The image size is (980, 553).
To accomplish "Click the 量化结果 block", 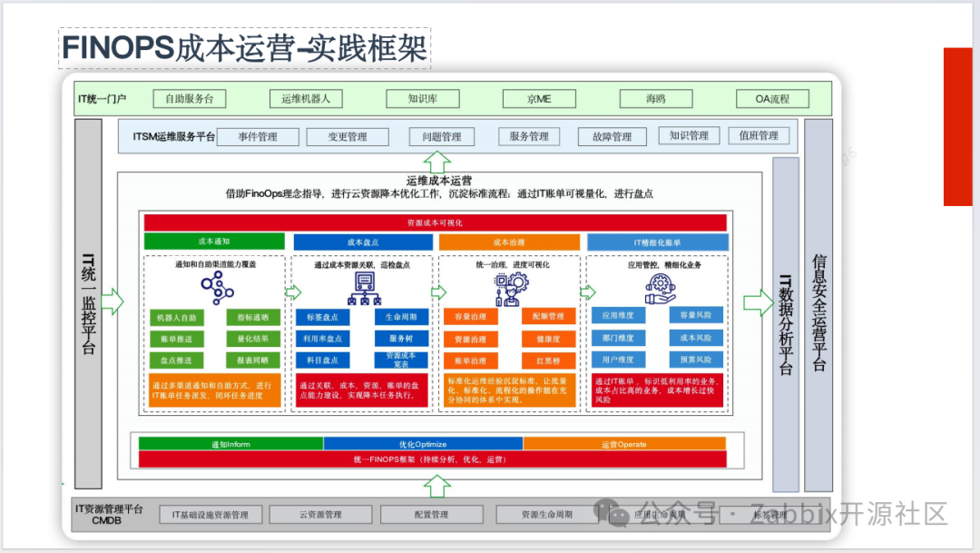I will click(x=252, y=339).
